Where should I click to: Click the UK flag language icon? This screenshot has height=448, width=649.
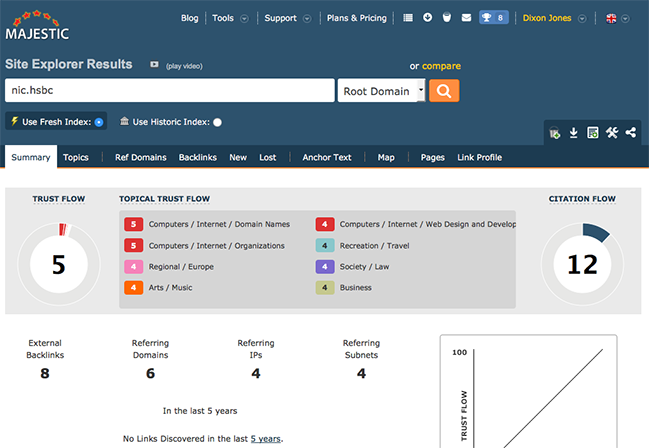click(611, 18)
